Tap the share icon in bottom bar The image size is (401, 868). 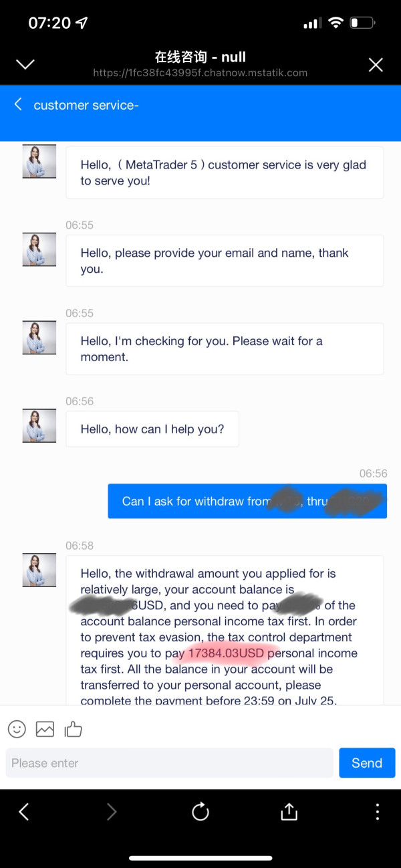[x=289, y=811]
